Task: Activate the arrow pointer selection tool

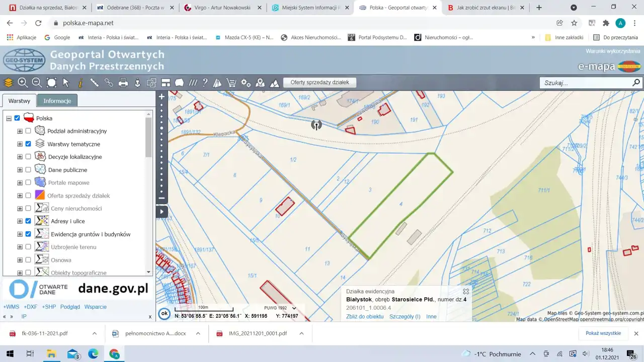Action: pos(66,83)
